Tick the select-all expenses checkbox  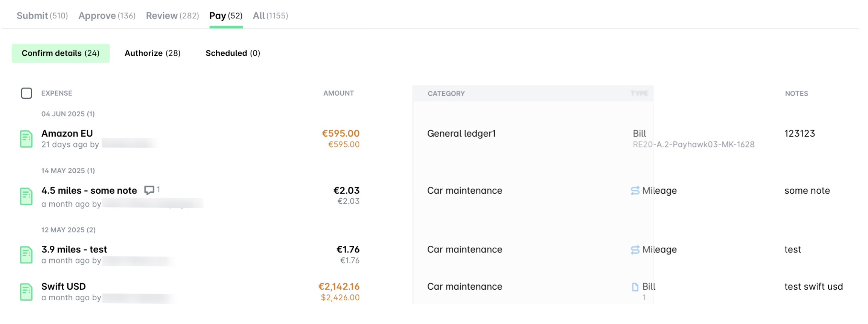(26, 93)
